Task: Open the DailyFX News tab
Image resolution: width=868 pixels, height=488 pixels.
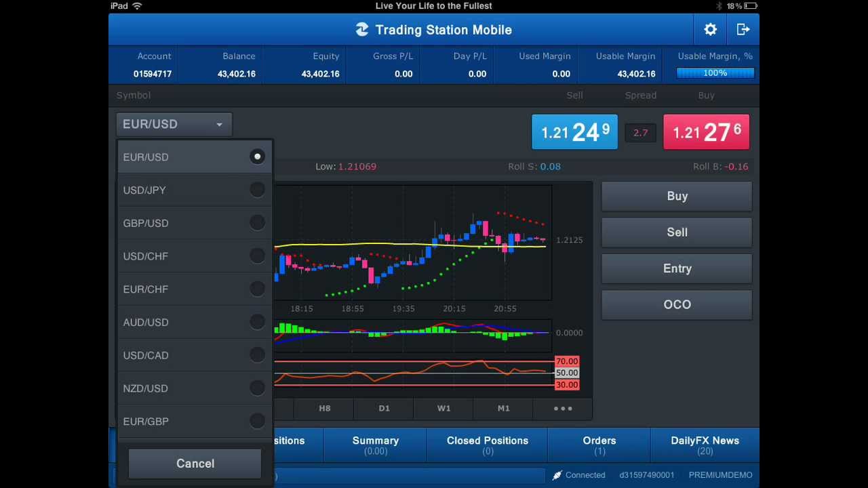Action: (x=705, y=445)
